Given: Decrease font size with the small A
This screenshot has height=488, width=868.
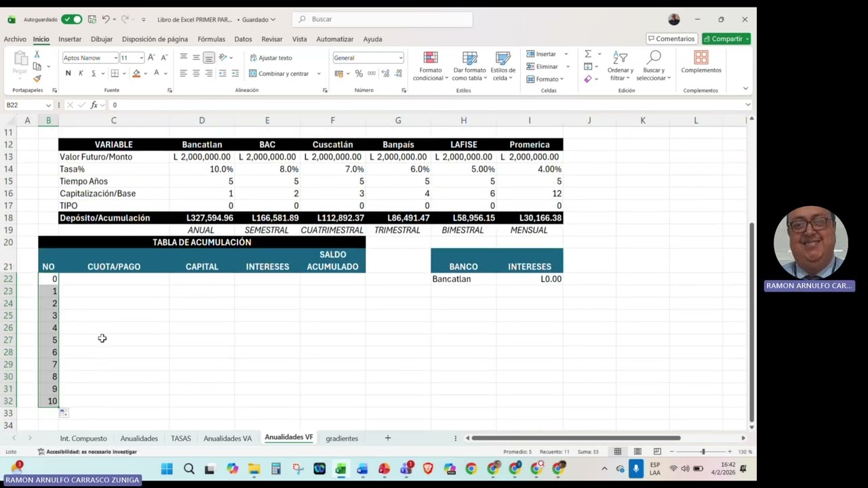Looking at the screenshot, I should [163, 58].
